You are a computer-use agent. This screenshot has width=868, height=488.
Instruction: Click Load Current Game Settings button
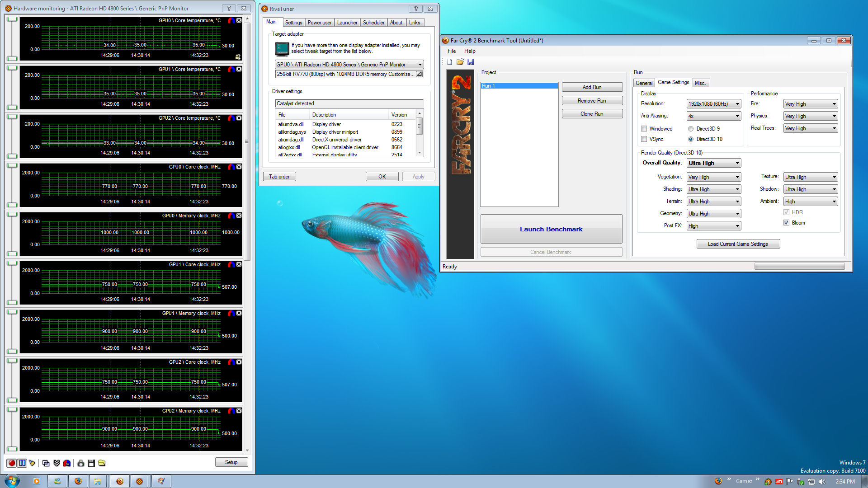click(x=738, y=244)
